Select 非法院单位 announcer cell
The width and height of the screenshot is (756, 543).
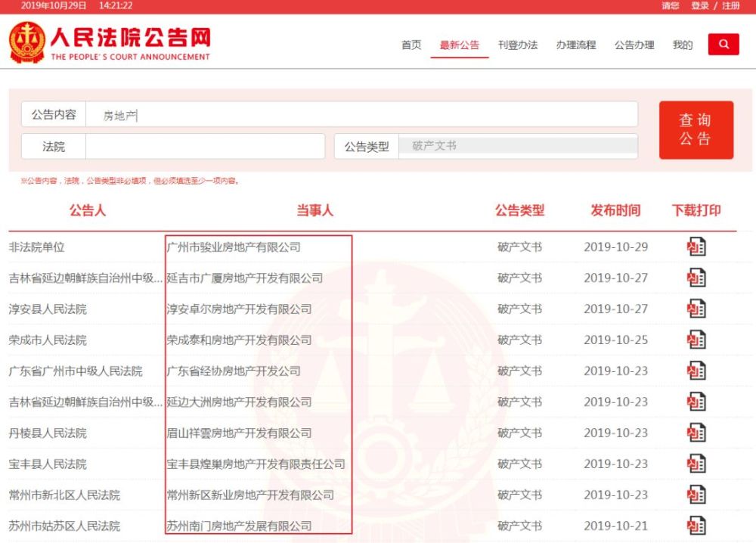pyautogui.click(x=36, y=247)
